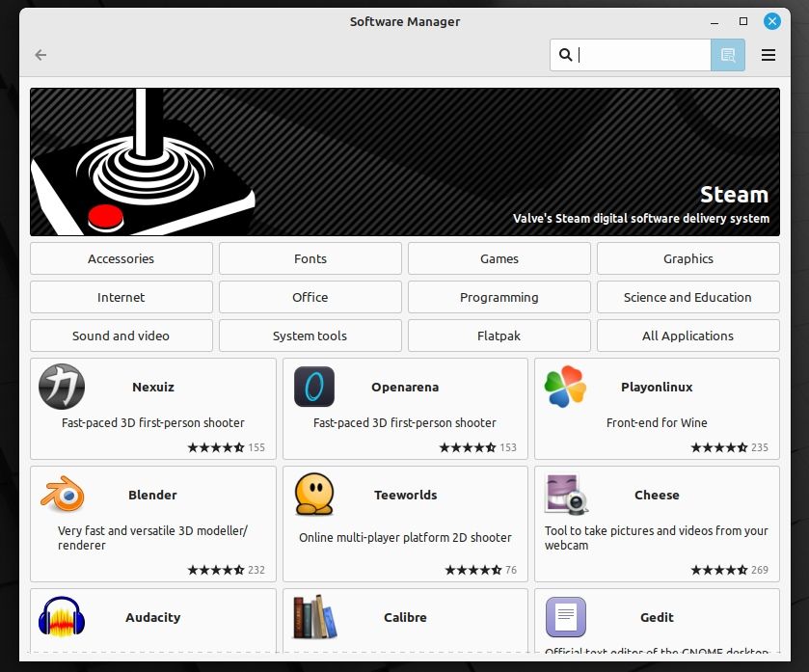Open the hamburger menu
The image size is (809, 672).
coord(769,55)
